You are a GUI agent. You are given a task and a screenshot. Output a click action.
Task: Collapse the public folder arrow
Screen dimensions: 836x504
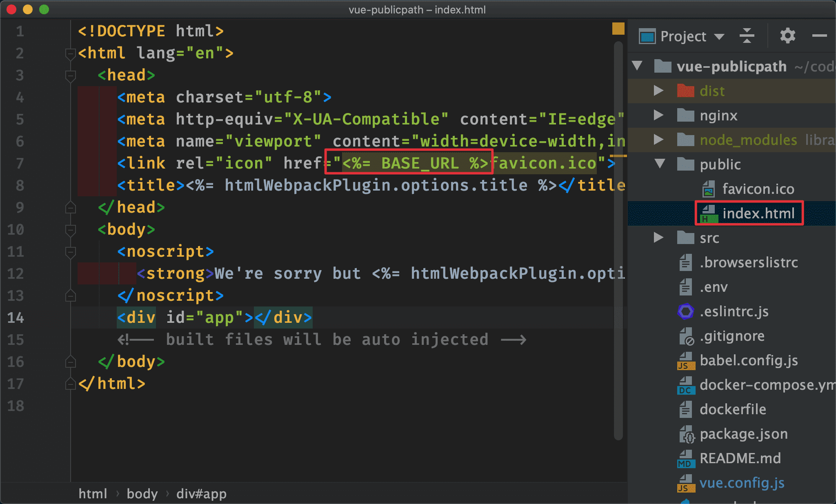click(x=660, y=164)
